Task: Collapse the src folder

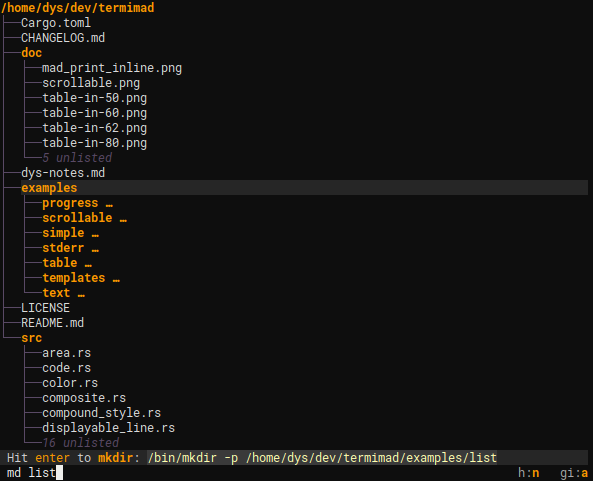Action: coord(31,338)
